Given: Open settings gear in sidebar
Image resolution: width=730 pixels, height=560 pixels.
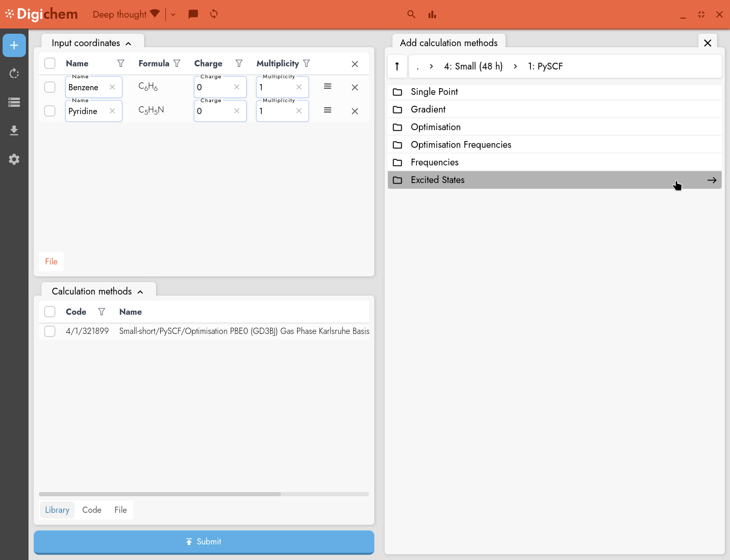Looking at the screenshot, I should tap(14, 159).
